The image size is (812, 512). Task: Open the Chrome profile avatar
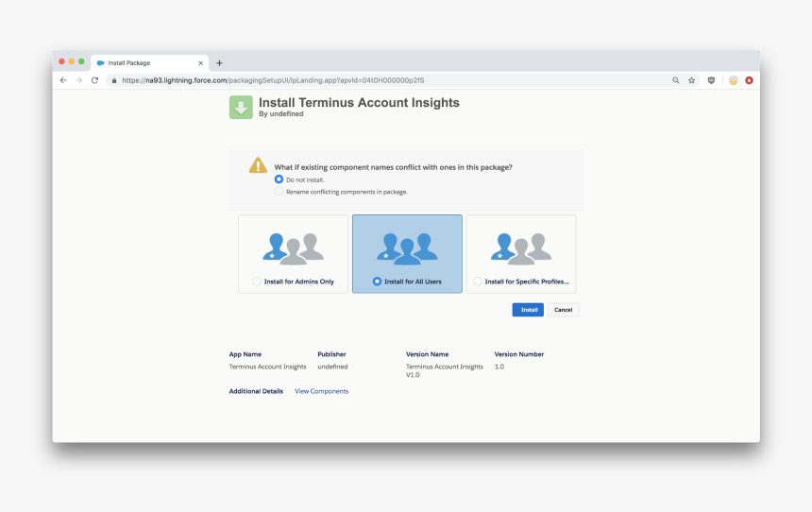pos(733,80)
